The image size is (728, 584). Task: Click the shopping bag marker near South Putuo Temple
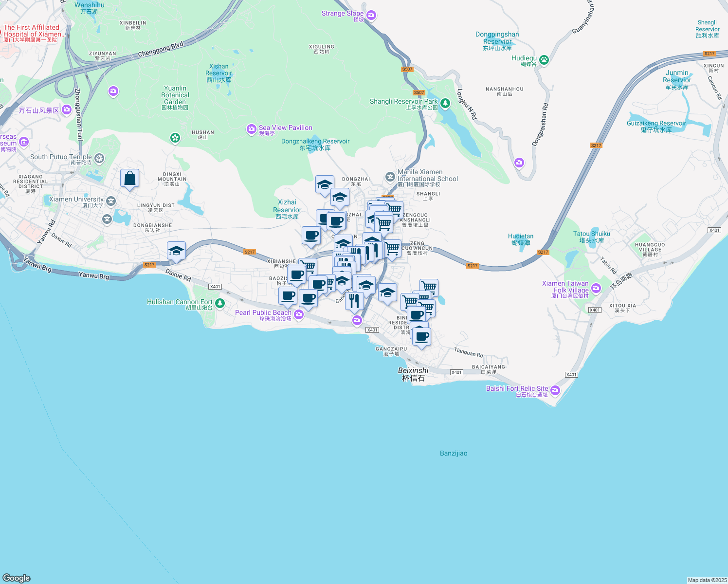tap(129, 179)
